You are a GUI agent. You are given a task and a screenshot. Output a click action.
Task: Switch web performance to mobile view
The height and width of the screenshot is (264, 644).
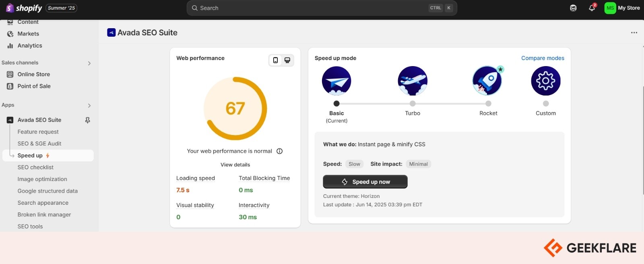click(275, 60)
